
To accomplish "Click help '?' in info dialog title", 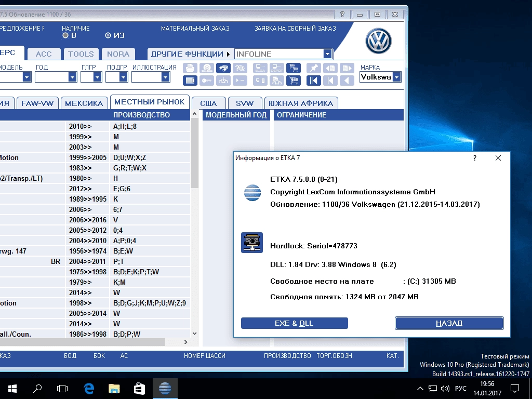I will (x=475, y=158).
